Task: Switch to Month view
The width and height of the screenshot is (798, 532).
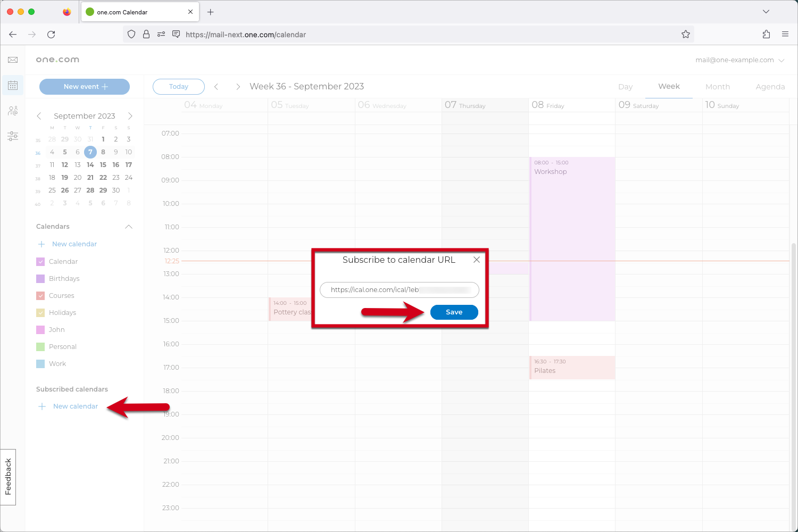Action: point(717,86)
